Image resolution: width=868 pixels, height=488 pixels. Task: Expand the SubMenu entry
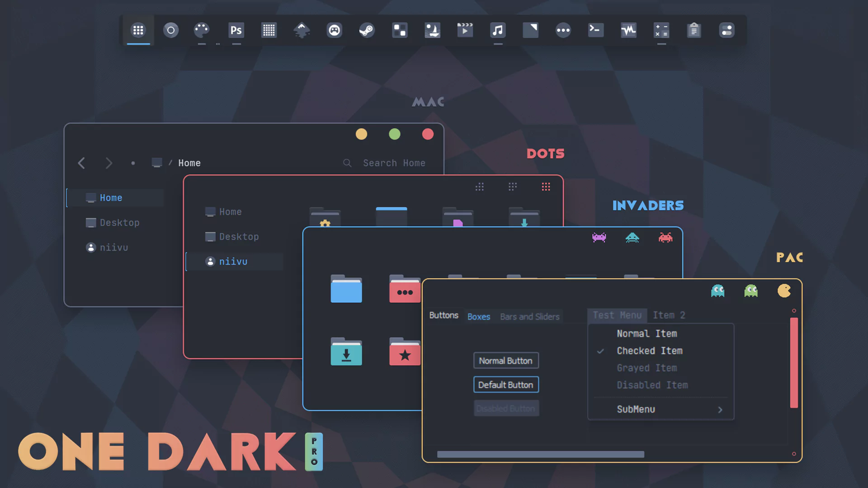point(635,409)
